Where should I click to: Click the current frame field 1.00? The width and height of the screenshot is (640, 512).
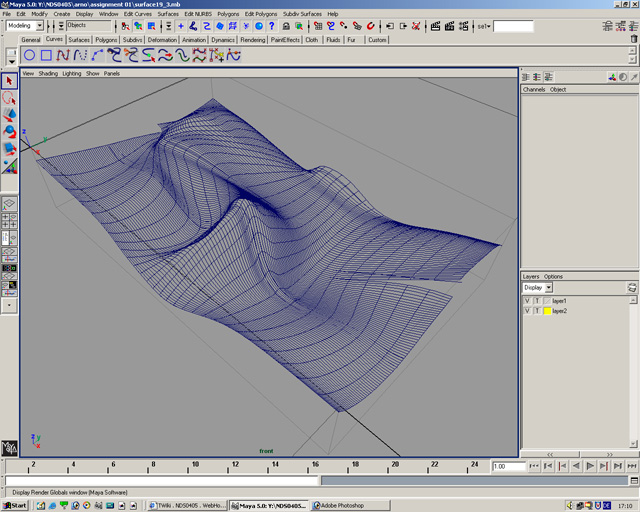509,466
